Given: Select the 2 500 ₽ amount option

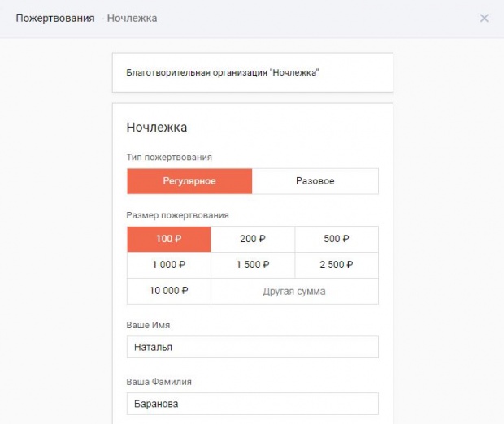Looking at the screenshot, I should (336, 265).
